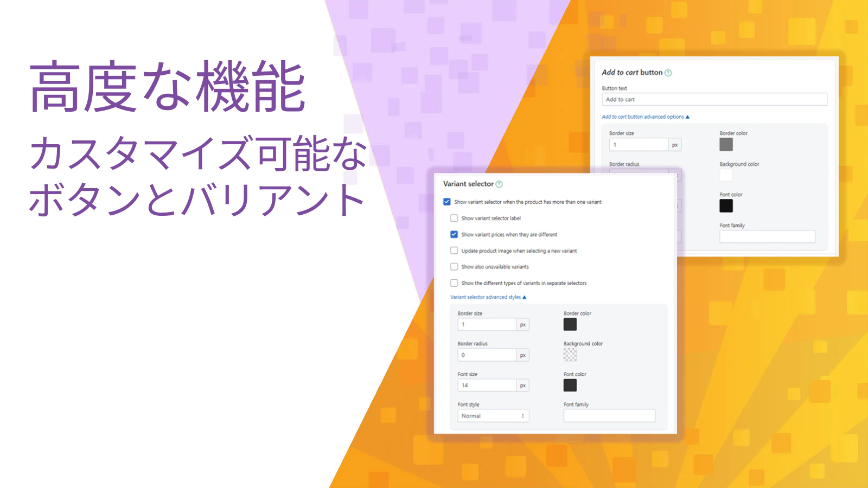Screen dimensions: 868x488
Task: Pick Add to cart Border color swatch
Action: (x=726, y=144)
